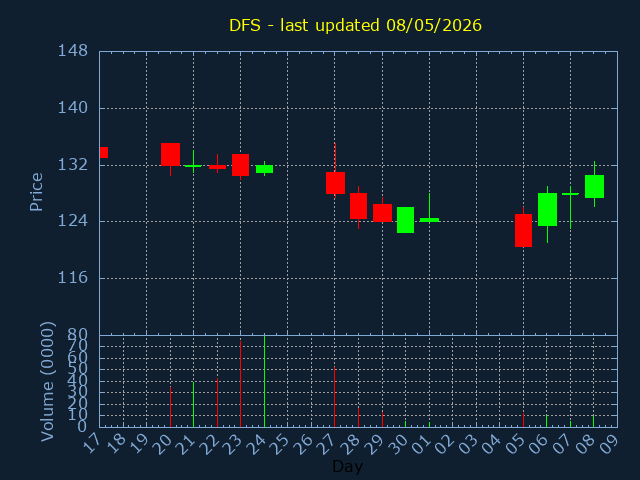Click day label 20 on the x-axis
Image resolution: width=640 pixels, height=480 pixels.
click(x=164, y=444)
